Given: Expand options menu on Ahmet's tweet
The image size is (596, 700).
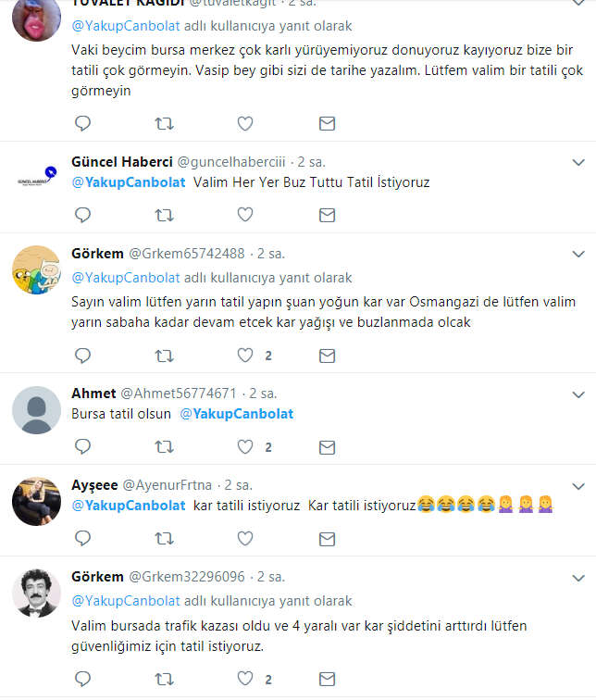Looking at the screenshot, I should pyautogui.click(x=578, y=394).
